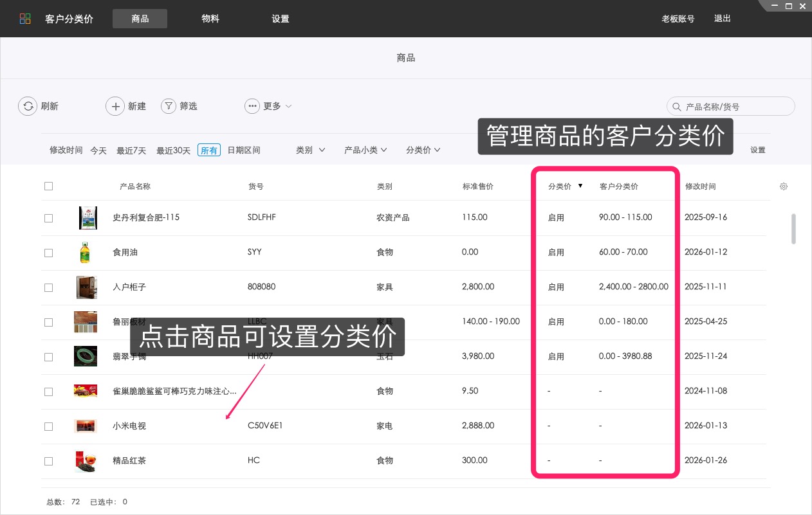Click inside the 产品名称/货号 search field
812x515 pixels.
(x=734, y=105)
